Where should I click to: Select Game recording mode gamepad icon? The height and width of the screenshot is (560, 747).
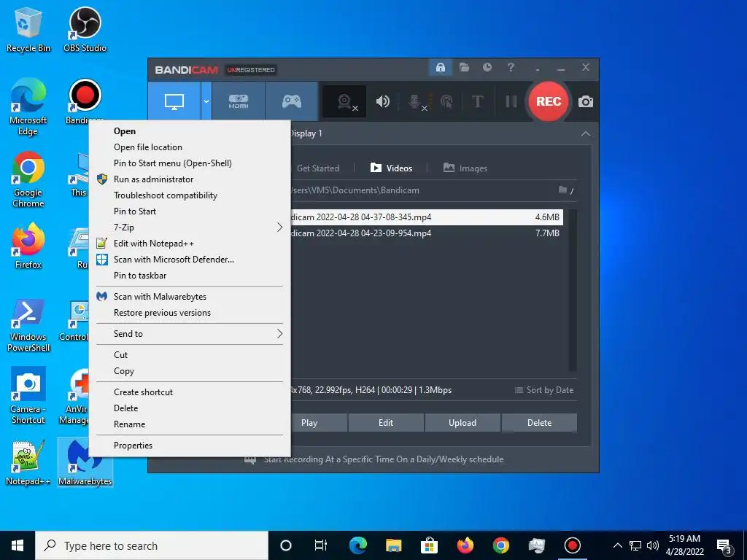tap(292, 101)
